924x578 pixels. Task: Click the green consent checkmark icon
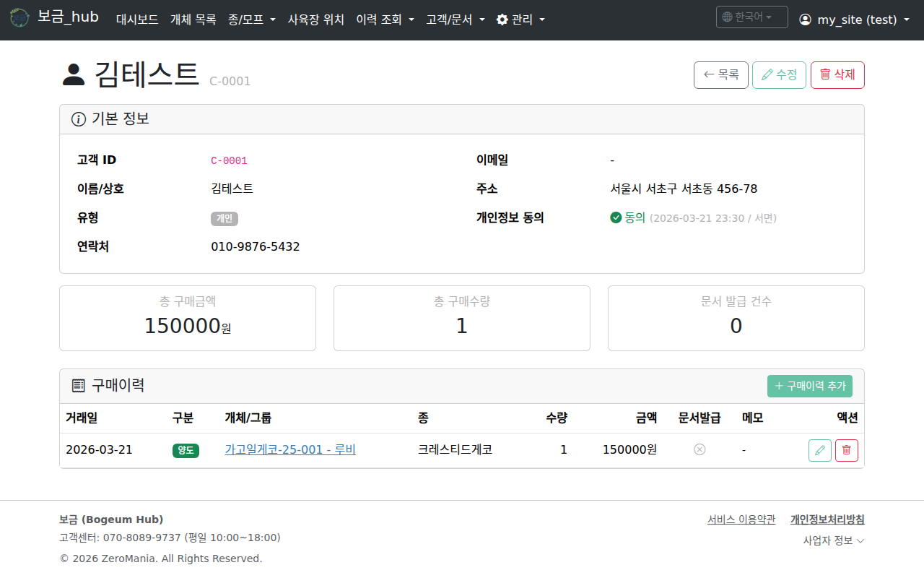616,217
